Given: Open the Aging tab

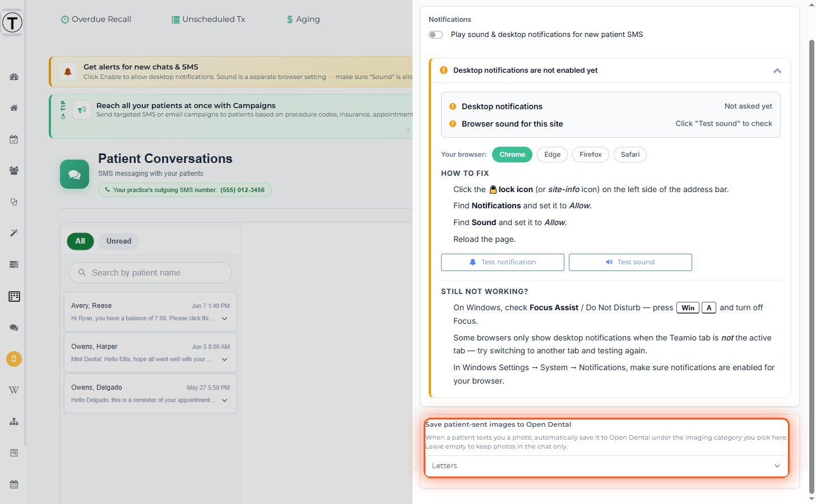Looking at the screenshot, I should (x=303, y=19).
